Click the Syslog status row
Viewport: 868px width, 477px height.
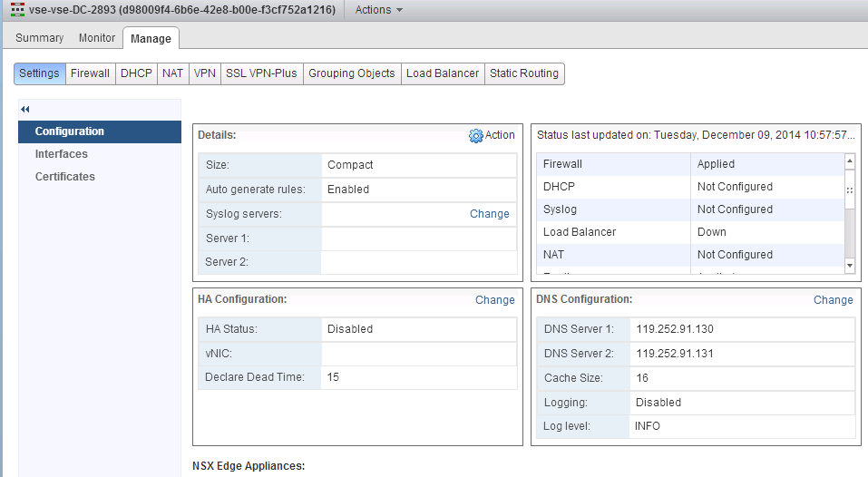pos(690,209)
